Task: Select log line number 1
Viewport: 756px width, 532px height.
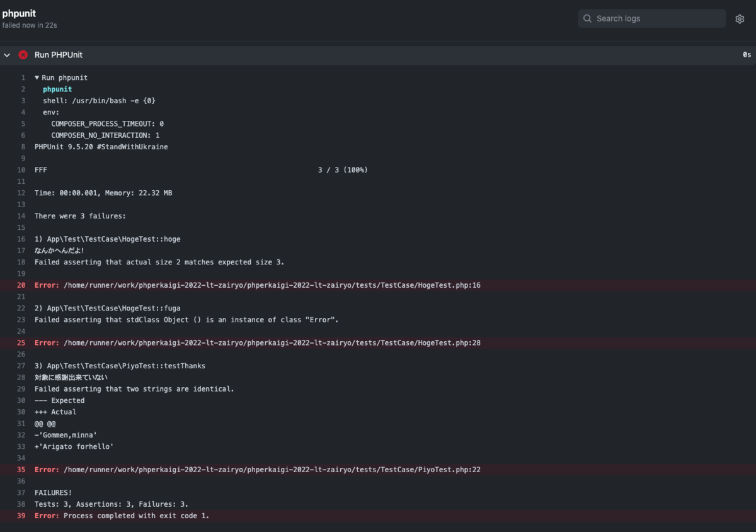Action: [x=23, y=77]
